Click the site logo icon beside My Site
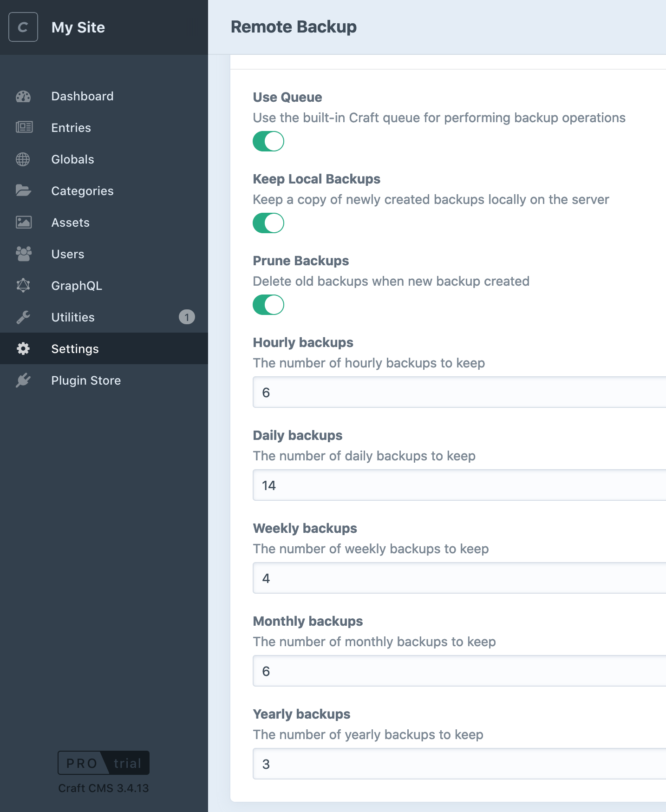Screen dimensions: 666x812 [x=23, y=27]
